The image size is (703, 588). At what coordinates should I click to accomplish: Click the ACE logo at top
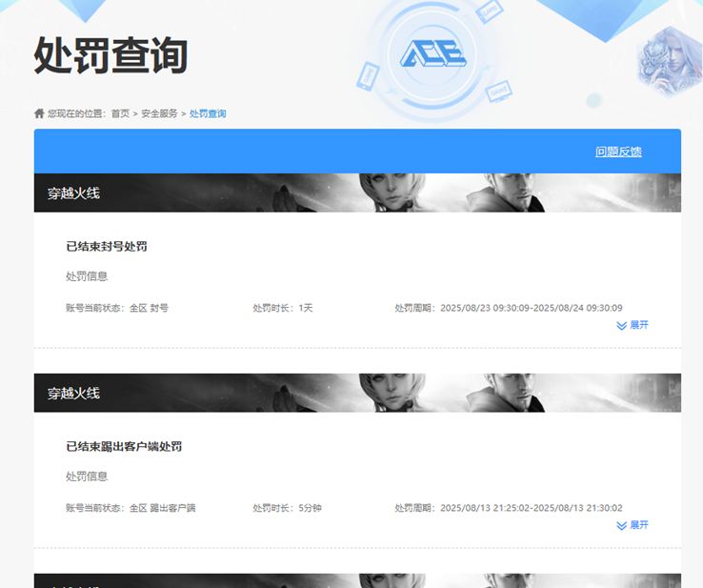tap(433, 53)
